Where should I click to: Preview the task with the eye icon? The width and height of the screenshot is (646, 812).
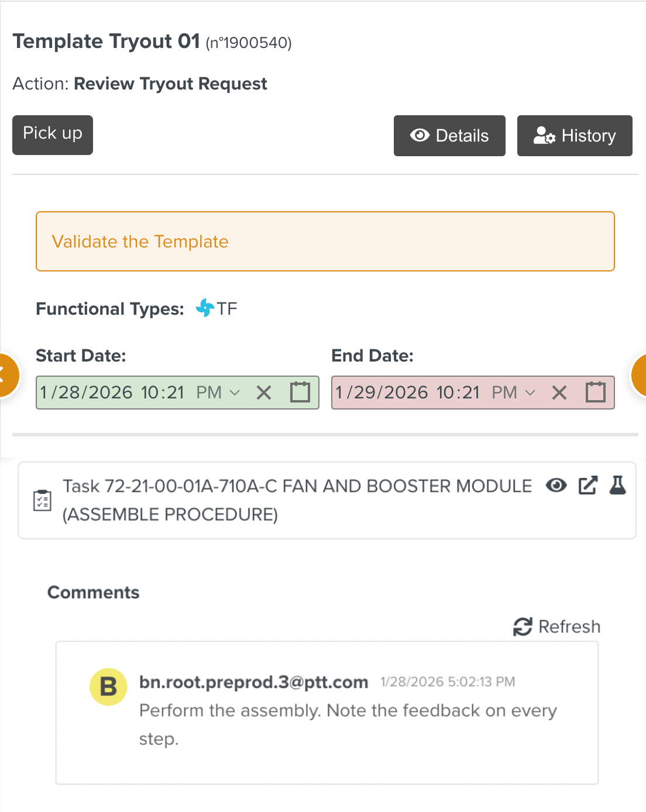coord(556,485)
